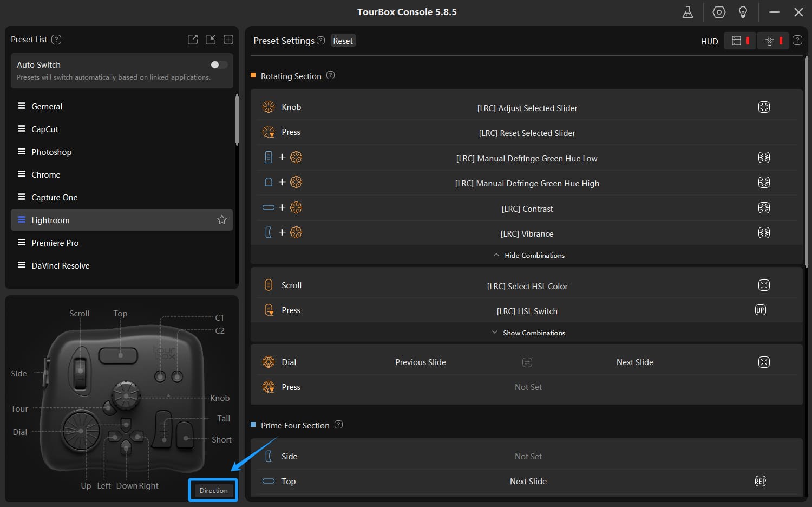This screenshot has height=507, width=812.
Task: Click the knob on the TourBox device image
Action: pos(126,395)
